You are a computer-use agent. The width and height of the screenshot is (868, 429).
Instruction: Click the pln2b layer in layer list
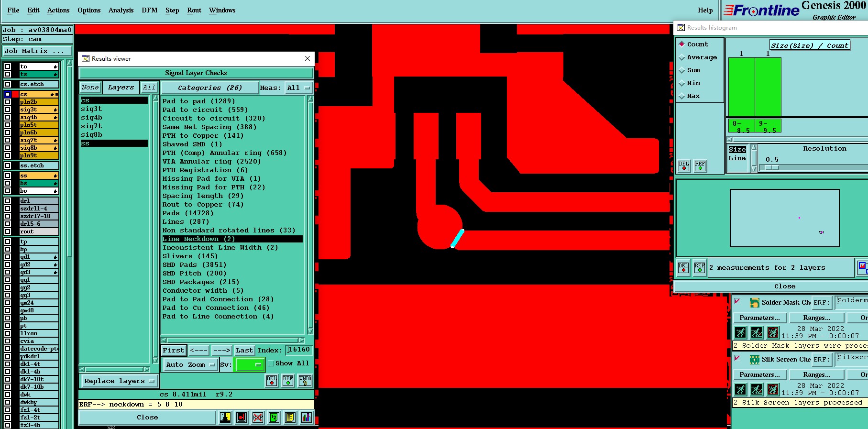(39, 102)
